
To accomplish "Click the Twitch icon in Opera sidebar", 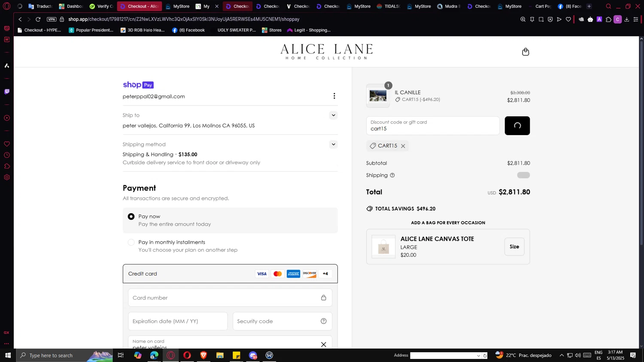I will tap(7, 92).
